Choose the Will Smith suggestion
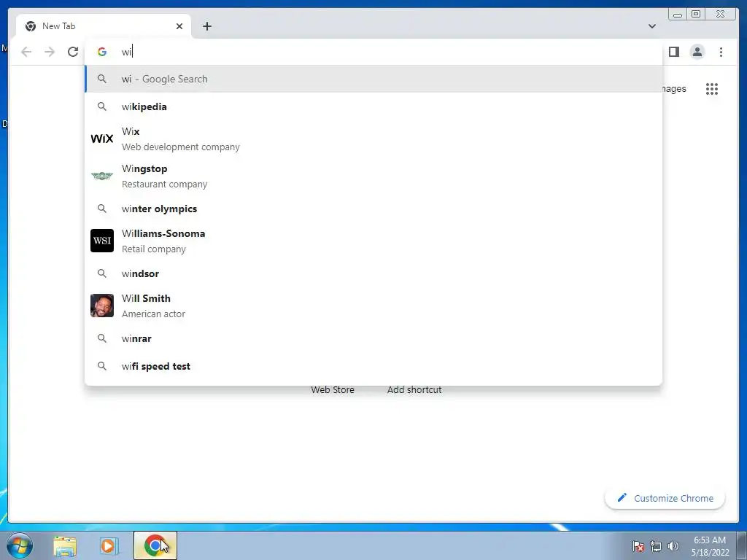Screen dimensions: 747x560 373,306
